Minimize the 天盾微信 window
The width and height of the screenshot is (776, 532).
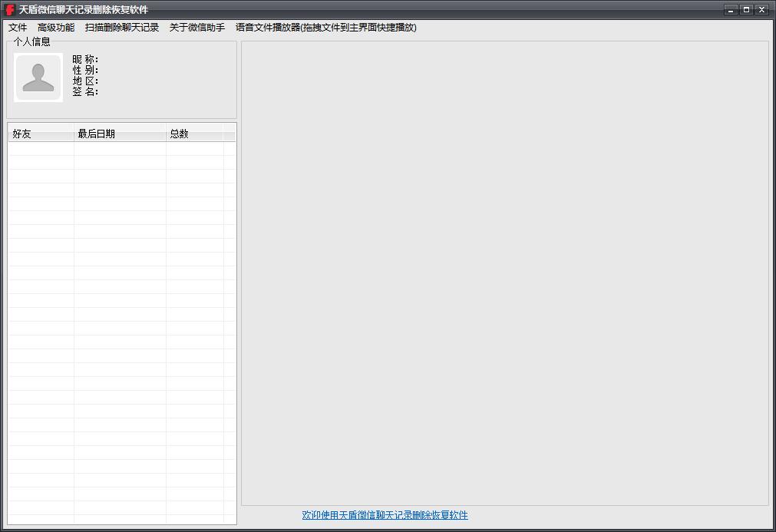point(731,9)
